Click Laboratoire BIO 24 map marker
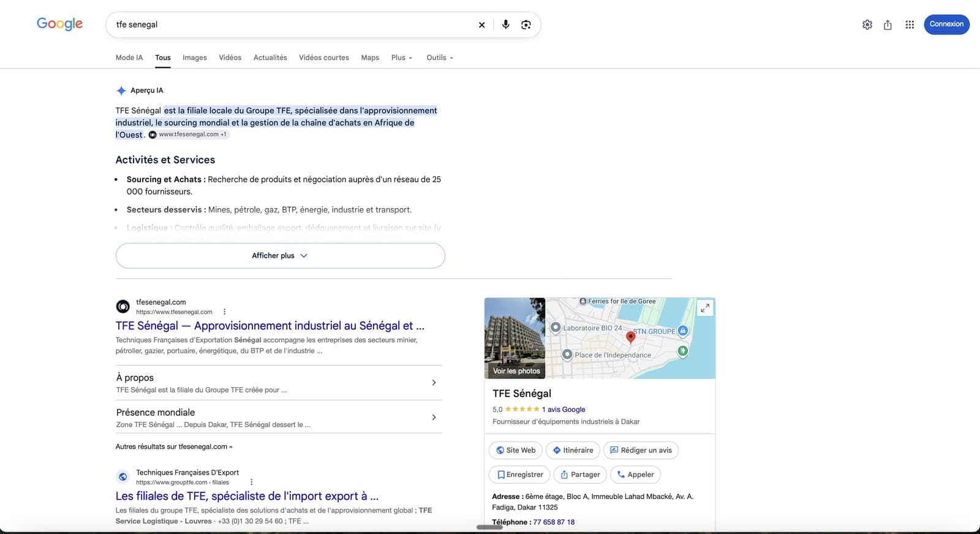The height and width of the screenshot is (534, 980). [556, 328]
